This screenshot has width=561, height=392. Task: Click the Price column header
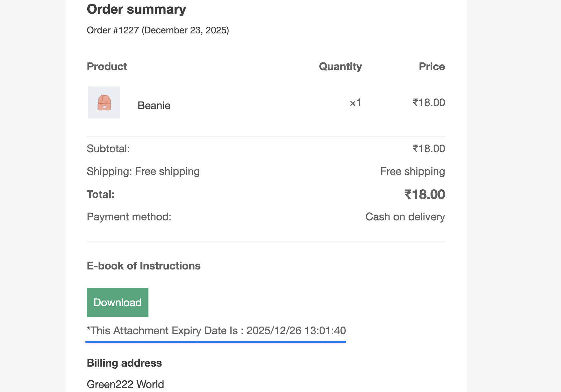[x=432, y=66]
